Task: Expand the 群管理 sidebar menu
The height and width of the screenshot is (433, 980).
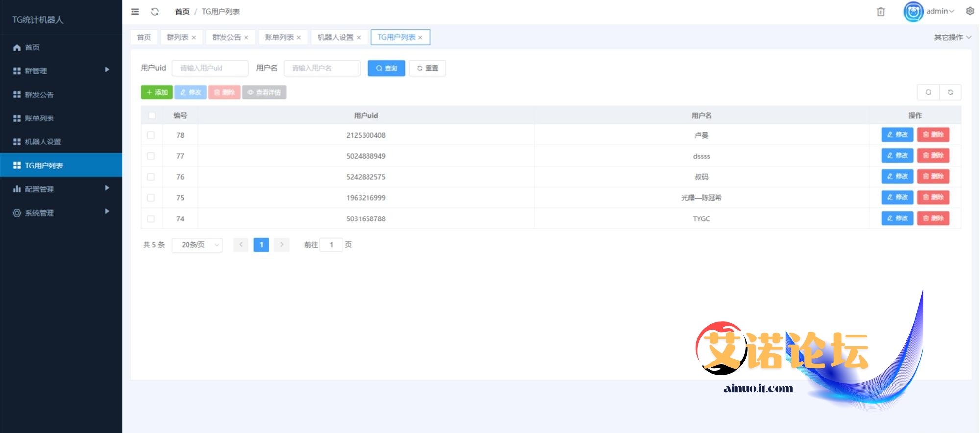Action: pyautogui.click(x=61, y=71)
